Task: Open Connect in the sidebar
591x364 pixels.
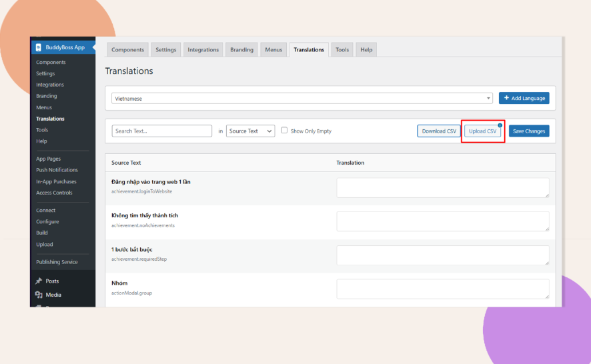Action: pos(45,210)
